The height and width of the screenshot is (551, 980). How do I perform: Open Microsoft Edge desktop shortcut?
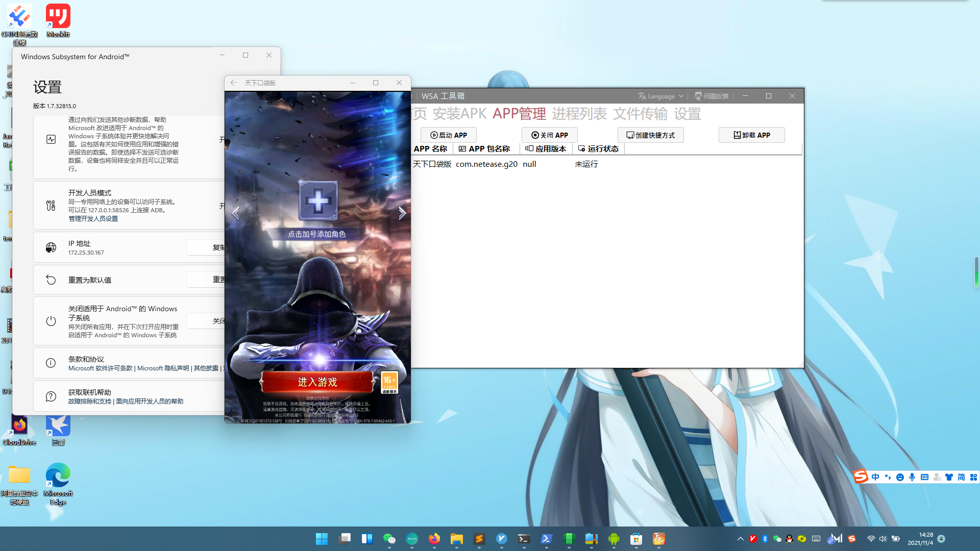(x=58, y=484)
